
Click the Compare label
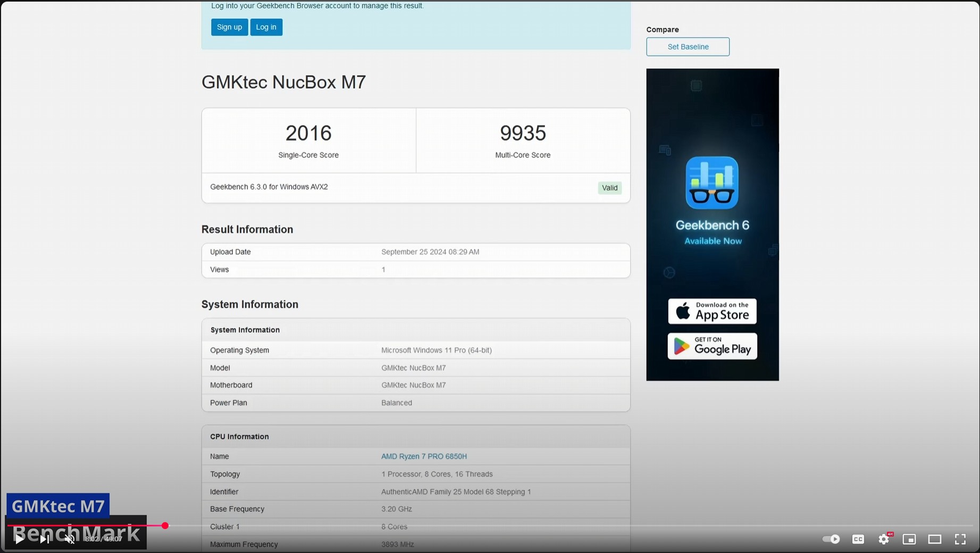coord(663,30)
